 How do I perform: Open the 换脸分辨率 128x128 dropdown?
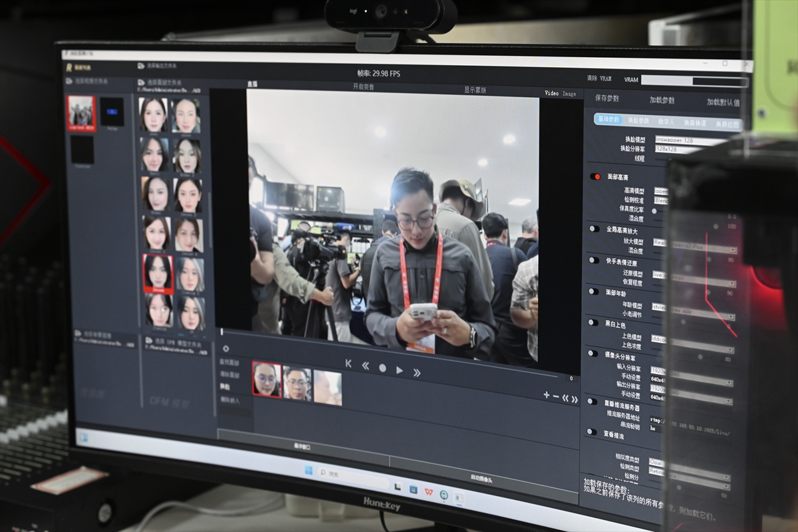(678, 150)
